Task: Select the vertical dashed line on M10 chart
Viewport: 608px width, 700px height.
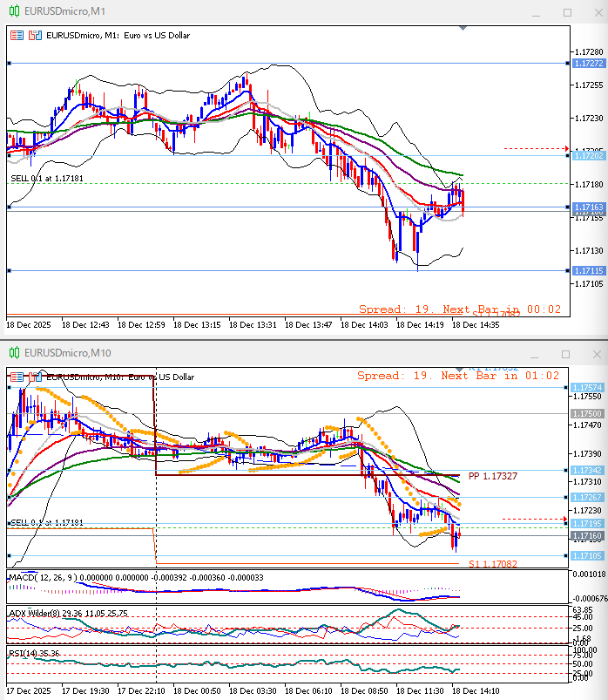Action: coord(156,610)
